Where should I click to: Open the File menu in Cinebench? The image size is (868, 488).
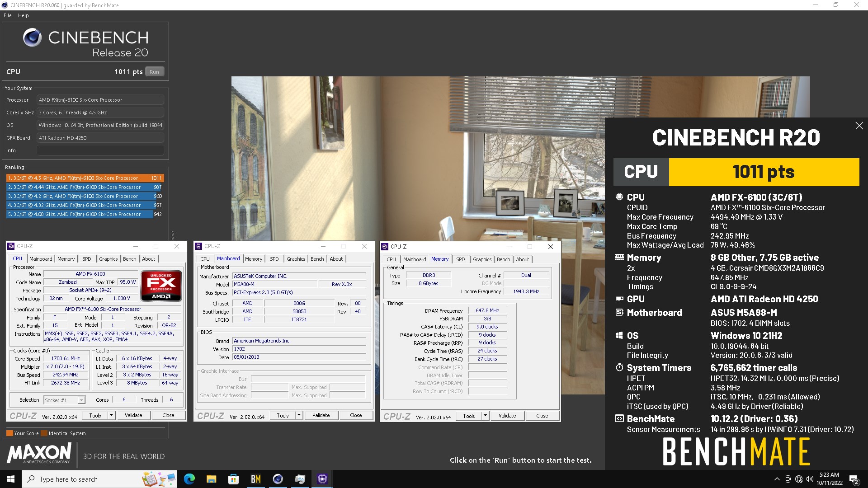point(8,15)
